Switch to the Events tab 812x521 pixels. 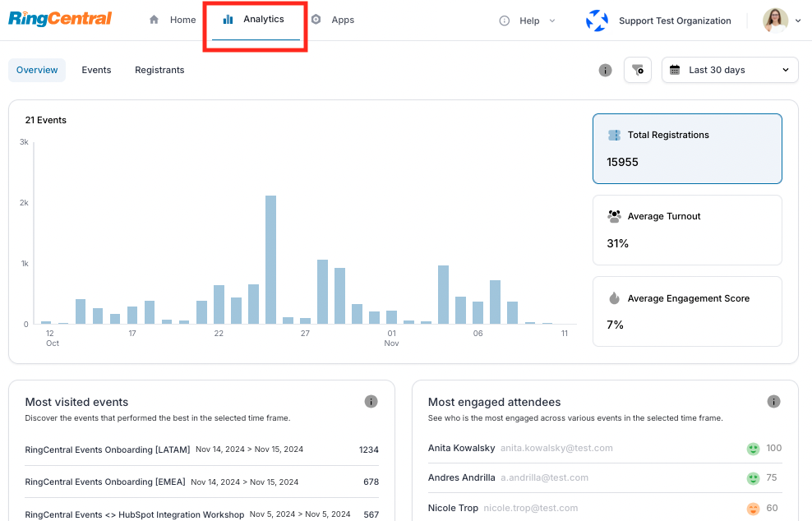pyautogui.click(x=96, y=70)
